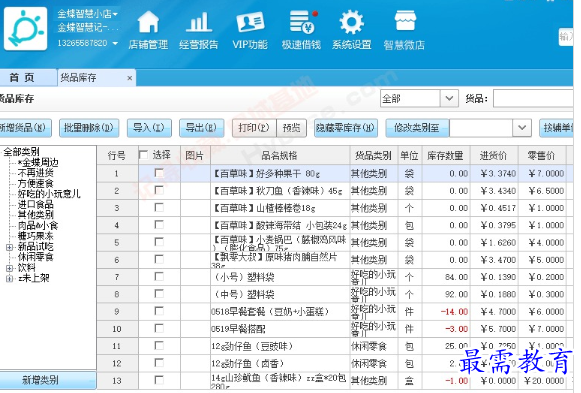Check row 10 0519早餐搭配 checkbox
The width and height of the screenshot is (581, 393).
159,329
